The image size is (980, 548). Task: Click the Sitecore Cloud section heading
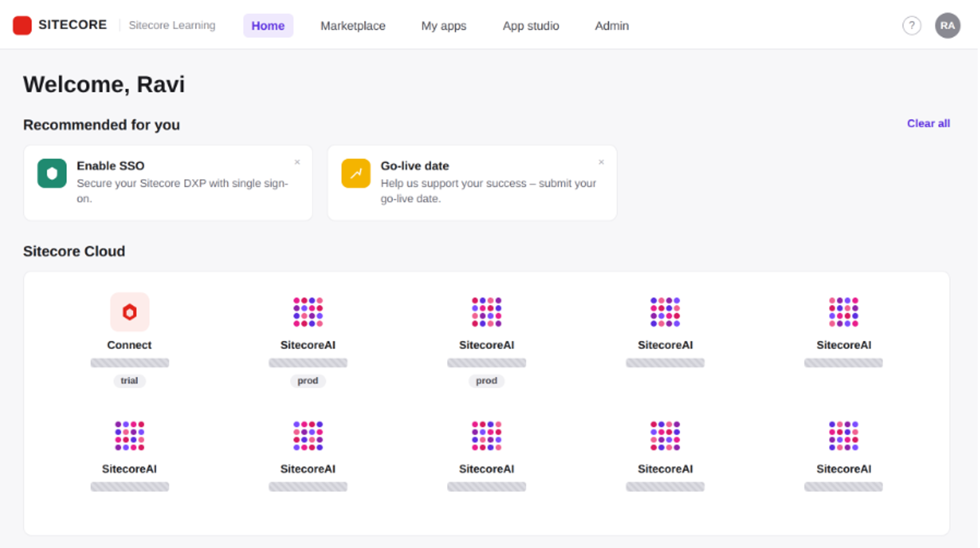[74, 252]
